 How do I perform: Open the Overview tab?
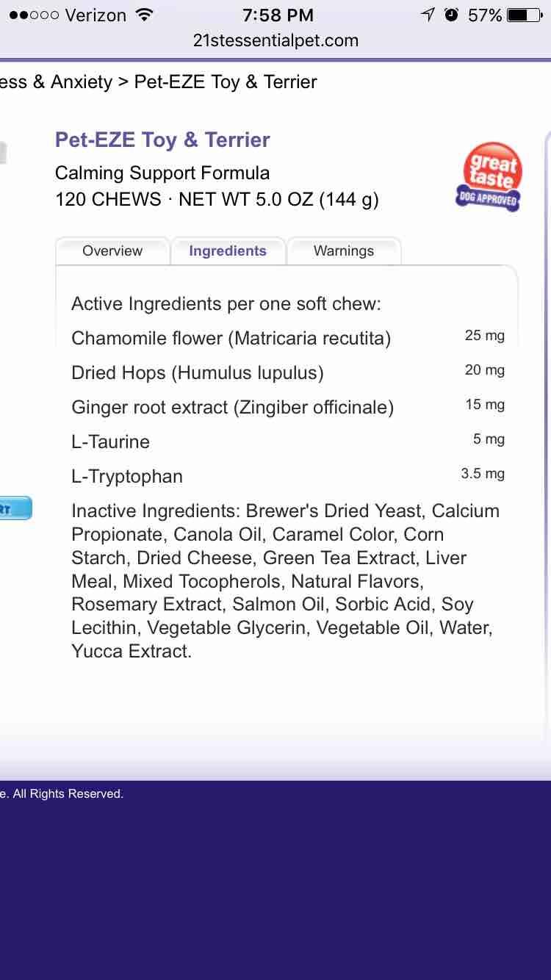click(x=112, y=251)
